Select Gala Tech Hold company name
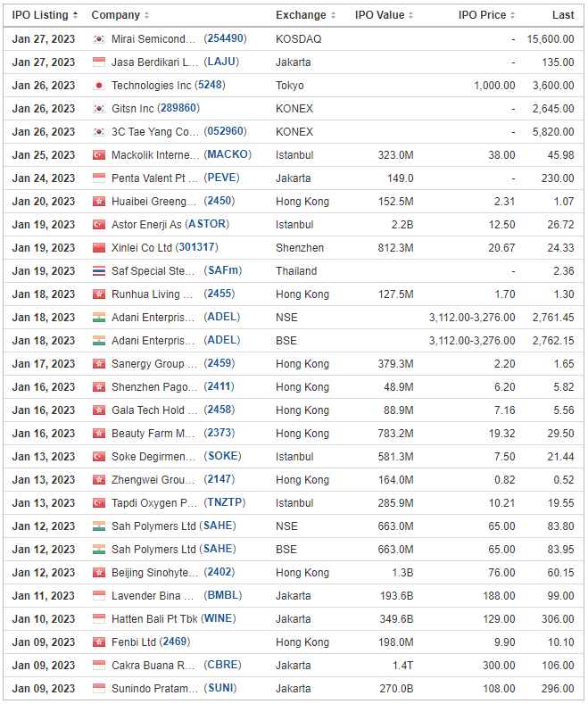The width and height of the screenshot is (588, 704). (x=154, y=410)
